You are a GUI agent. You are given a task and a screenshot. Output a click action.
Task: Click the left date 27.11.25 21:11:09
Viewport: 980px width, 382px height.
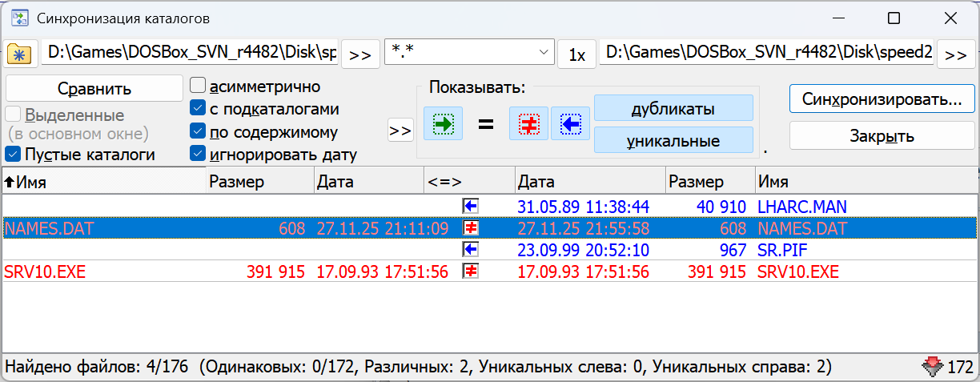383,228
